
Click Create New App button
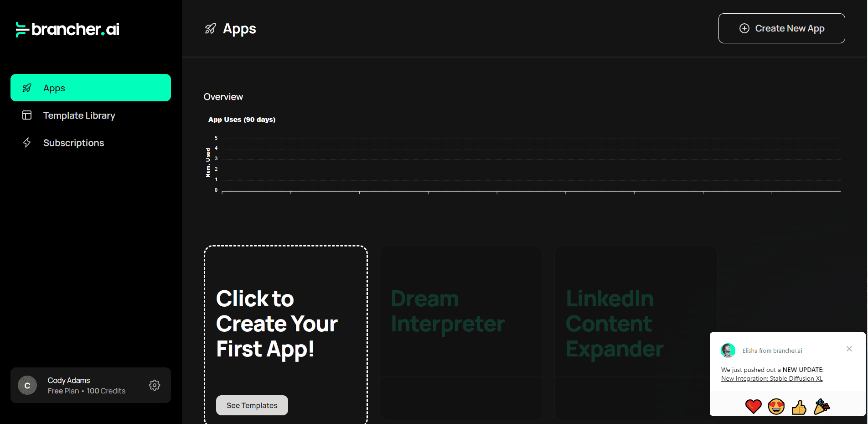tap(781, 28)
